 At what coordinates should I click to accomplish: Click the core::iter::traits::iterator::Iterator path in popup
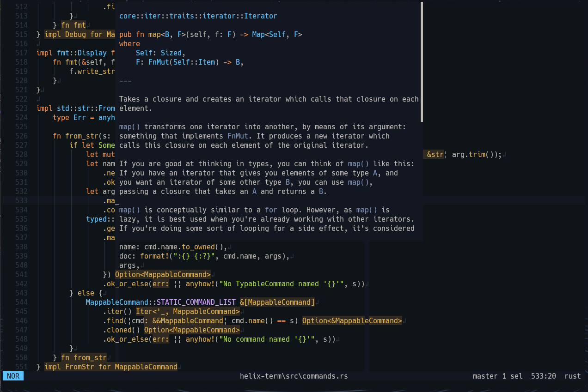tap(198, 16)
